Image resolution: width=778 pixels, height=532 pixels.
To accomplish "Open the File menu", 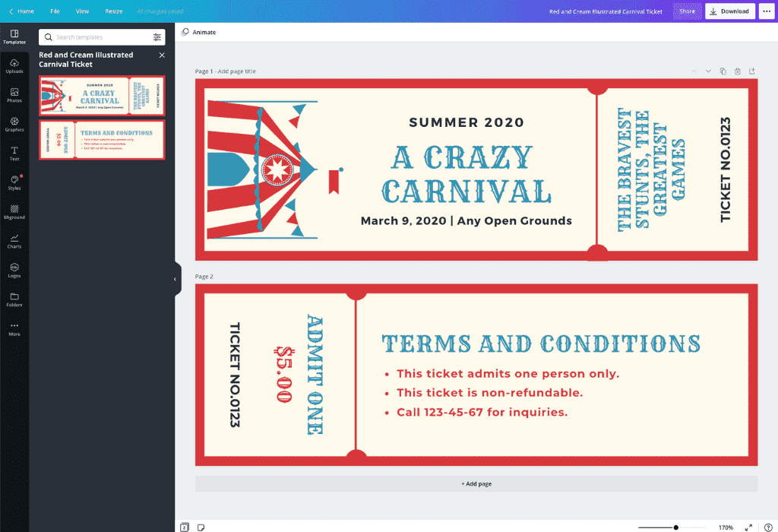I will (x=55, y=11).
